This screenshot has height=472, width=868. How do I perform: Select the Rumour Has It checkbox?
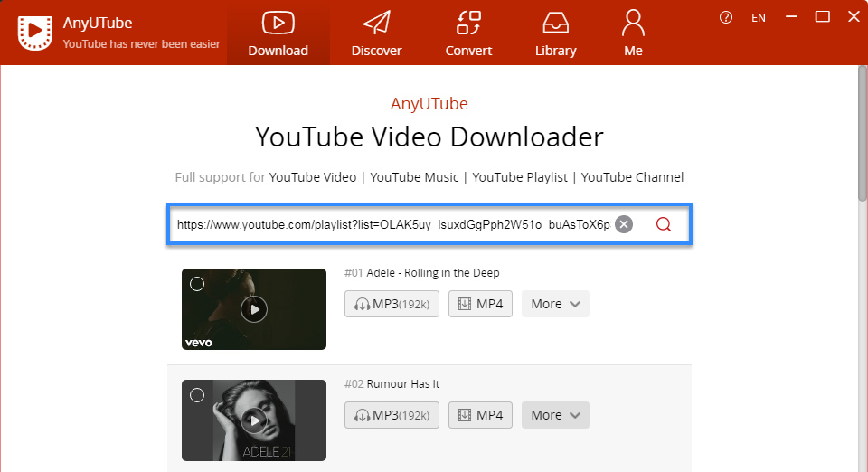[197, 395]
